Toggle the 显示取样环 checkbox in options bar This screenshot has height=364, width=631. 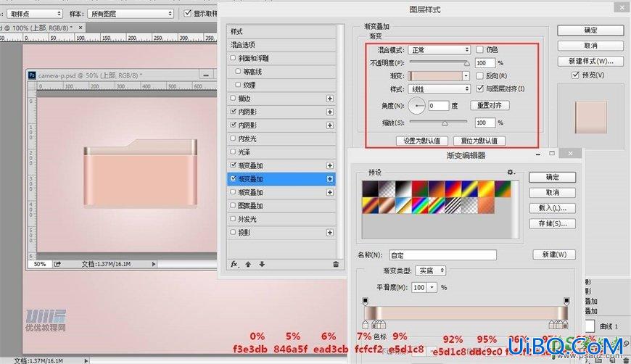click(188, 13)
